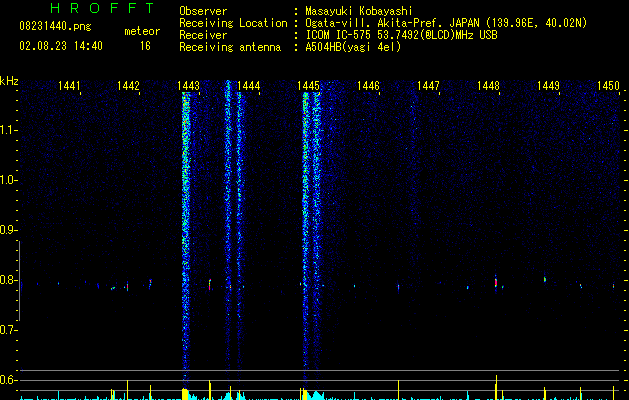The width and height of the screenshot is (629, 400).
Task: Click the Receiver label
Action: point(203,35)
